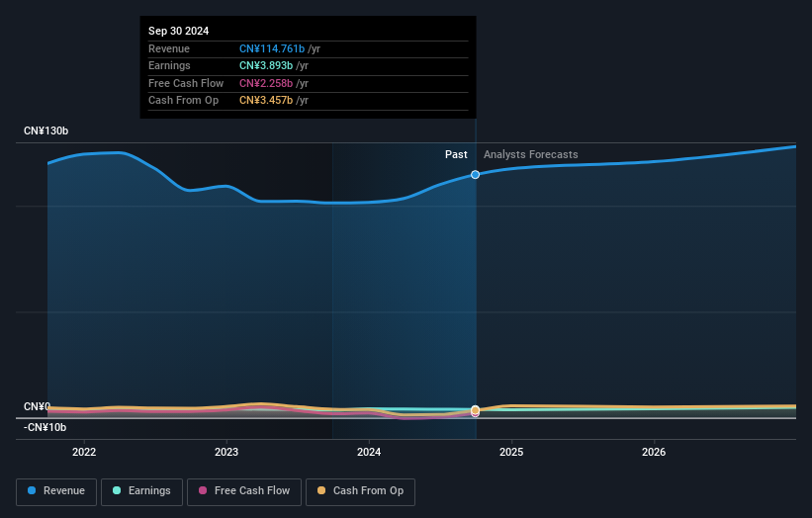Image resolution: width=812 pixels, height=518 pixels.
Task: Click the -CN¥10b y-axis label
Action: pyautogui.click(x=45, y=427)
